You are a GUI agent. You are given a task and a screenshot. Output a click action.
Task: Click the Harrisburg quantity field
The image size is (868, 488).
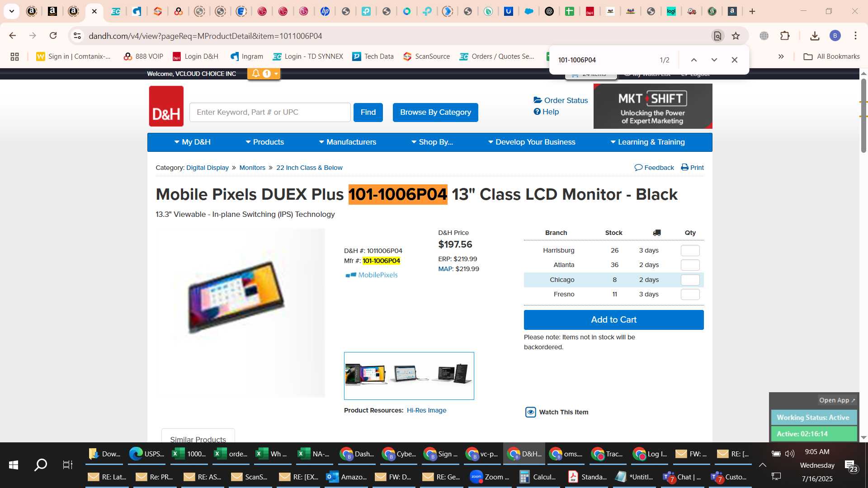click(690, 250)
